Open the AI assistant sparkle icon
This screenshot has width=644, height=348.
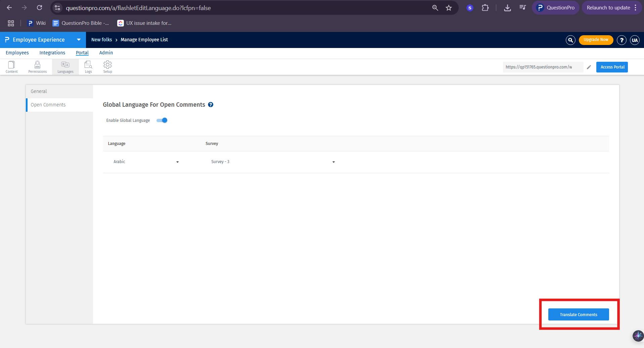coord(638,336)
